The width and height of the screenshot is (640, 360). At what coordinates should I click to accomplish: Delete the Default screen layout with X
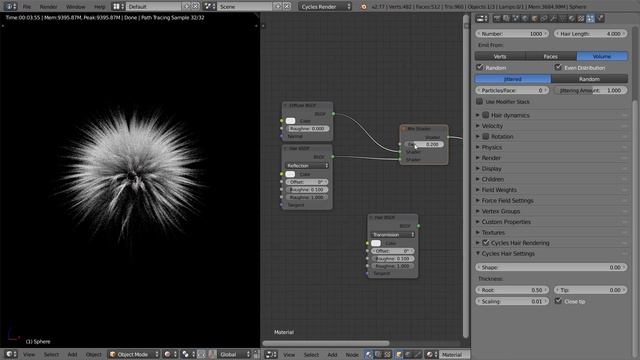pos(196,7)
